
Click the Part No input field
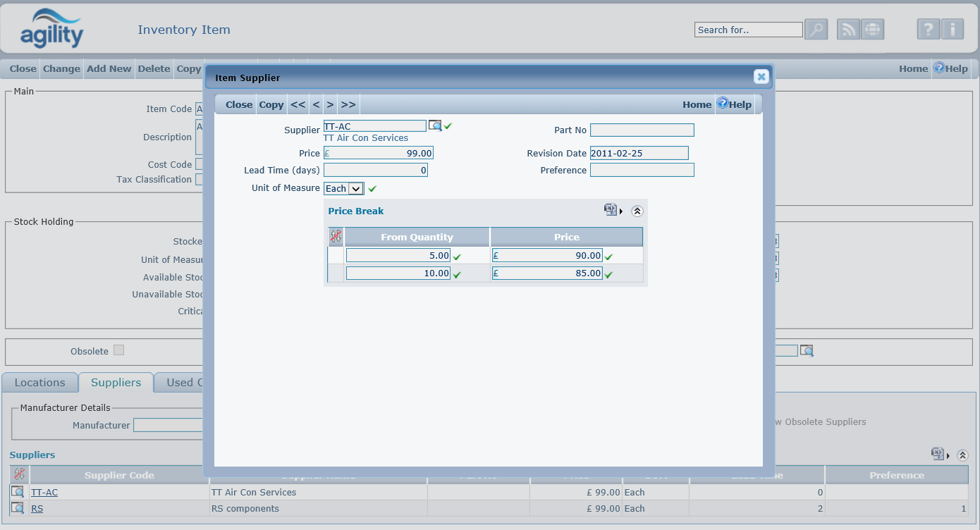pos(642,130)
